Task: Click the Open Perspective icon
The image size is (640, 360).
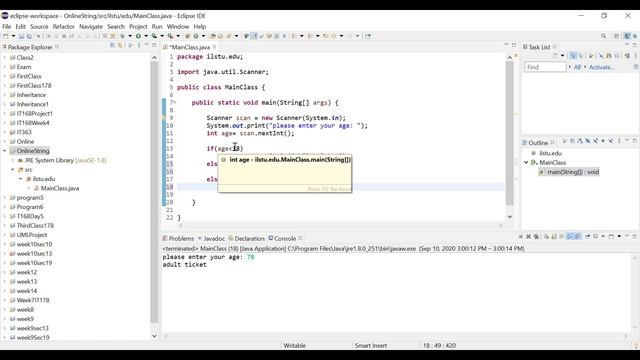Action: point(616,36)
